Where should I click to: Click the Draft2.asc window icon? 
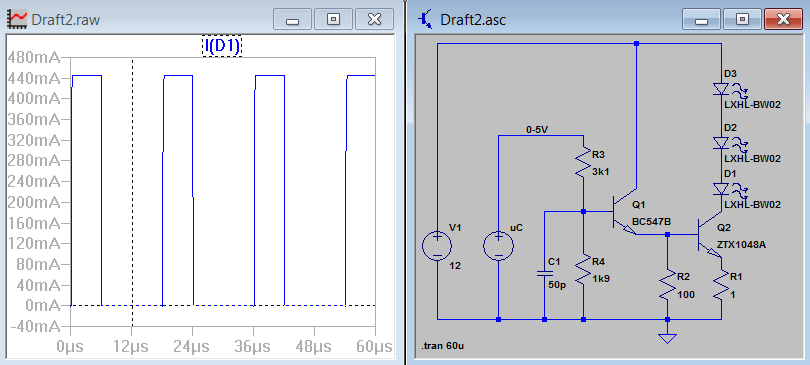pos(427,19)
